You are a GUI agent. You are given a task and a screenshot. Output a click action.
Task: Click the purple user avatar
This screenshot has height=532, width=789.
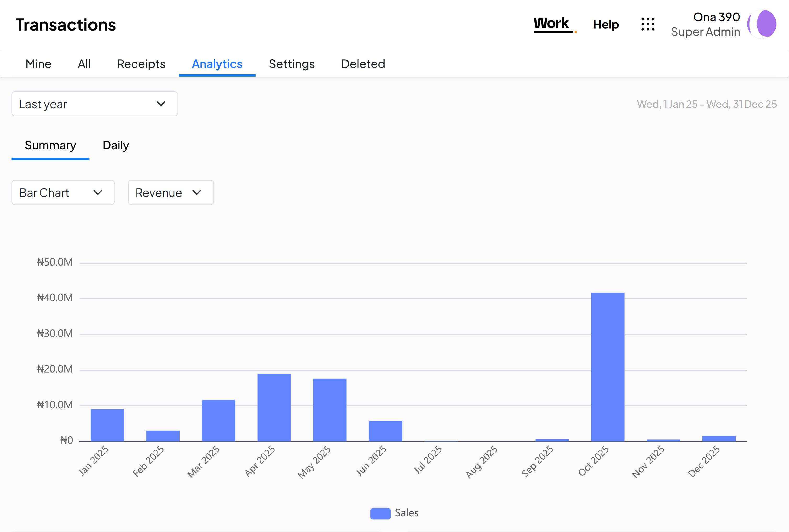point(762,24)
